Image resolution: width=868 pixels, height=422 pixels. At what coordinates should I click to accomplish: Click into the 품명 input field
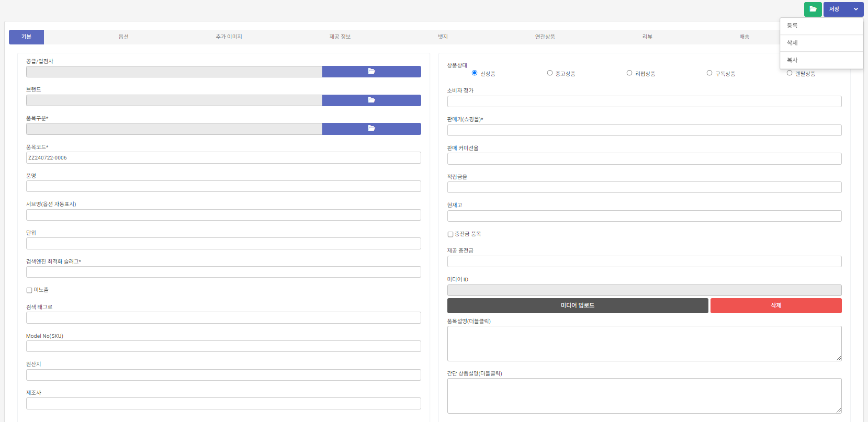pyautogui.click(x=223, y=186)
